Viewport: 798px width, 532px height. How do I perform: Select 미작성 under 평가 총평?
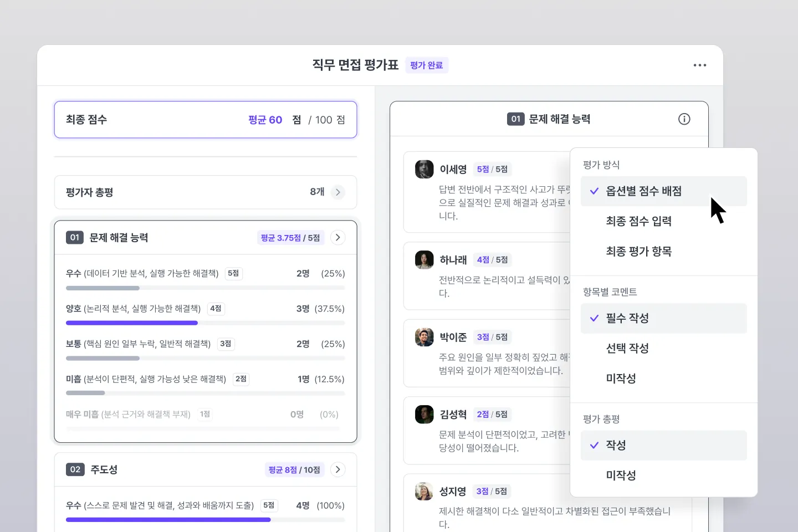[664, 475]
